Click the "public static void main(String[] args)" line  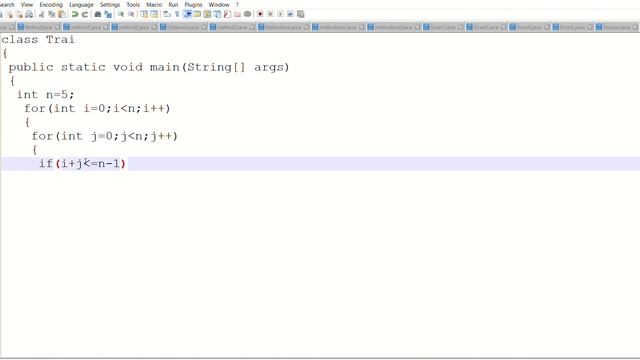pyautogui.click(x=149, y=67)
